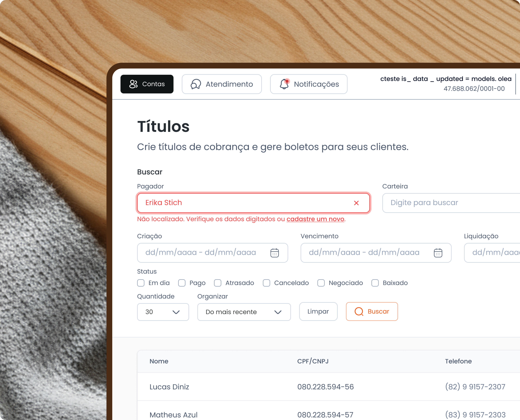The width and height of the screenshot is (520, 420).
Task: Click the CNPJ 47.688.062/0001-00
Action: click(x=474, y=89)
